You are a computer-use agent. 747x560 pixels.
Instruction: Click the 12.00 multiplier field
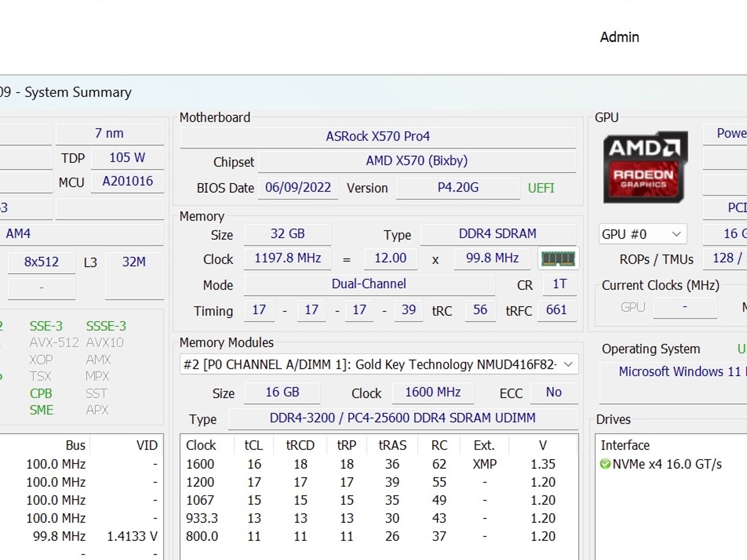(x=391, y=258)
